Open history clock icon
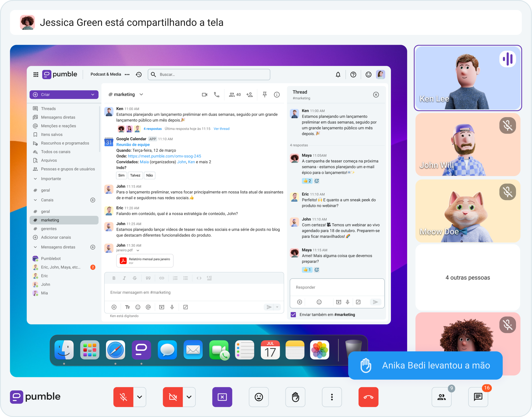This screenshot has width=532, height=417. [x=139, y=75]
